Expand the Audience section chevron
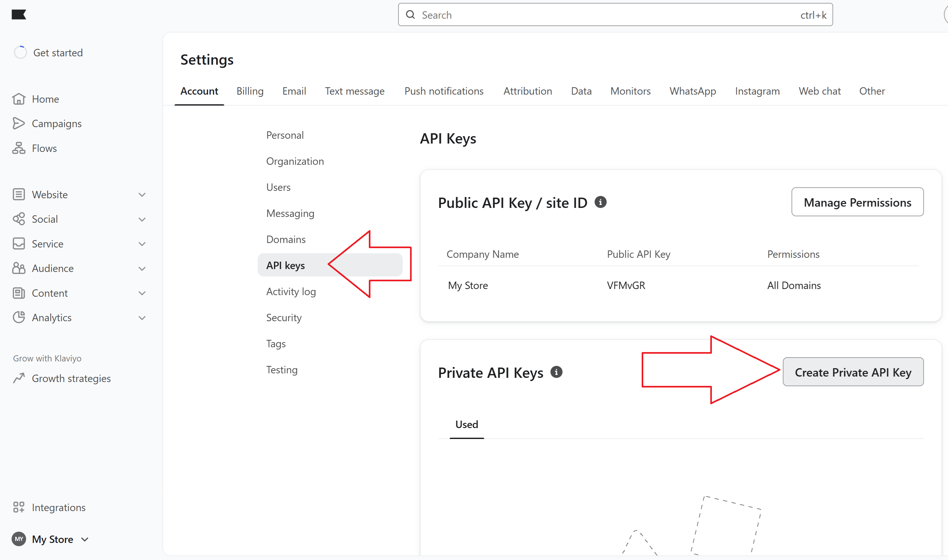The image size is (948, 560). tap(142, 268)
